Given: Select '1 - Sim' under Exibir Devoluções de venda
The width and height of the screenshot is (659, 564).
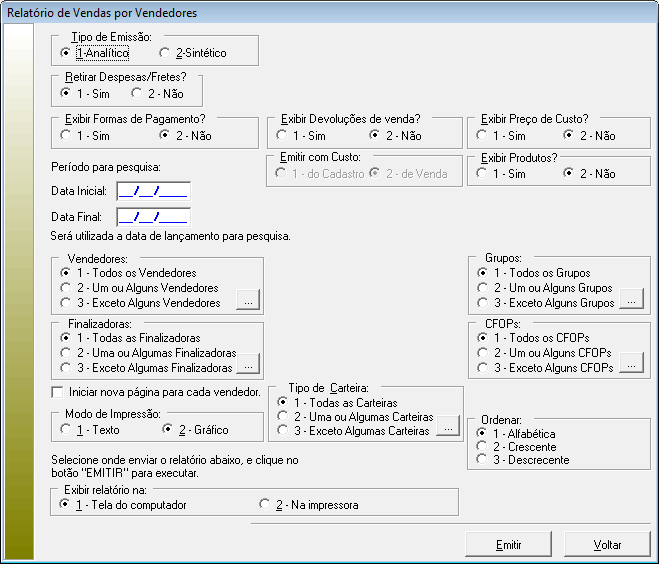Looking at the screenshot, I should coord(282,134).
